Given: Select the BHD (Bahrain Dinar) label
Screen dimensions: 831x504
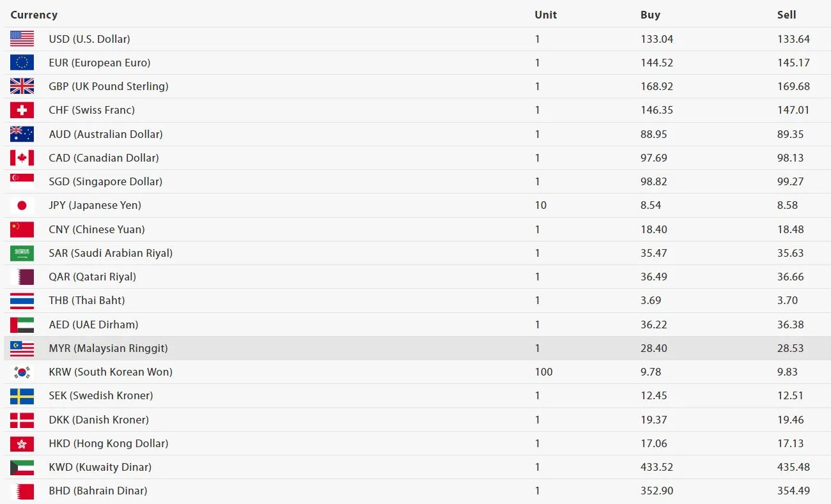Looking at the screenshot, I should pos(98,491).
